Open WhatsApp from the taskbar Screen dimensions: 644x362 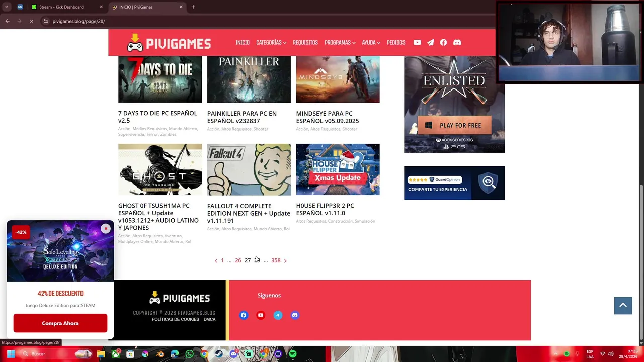pyautogui.click(x=189, y=354)
